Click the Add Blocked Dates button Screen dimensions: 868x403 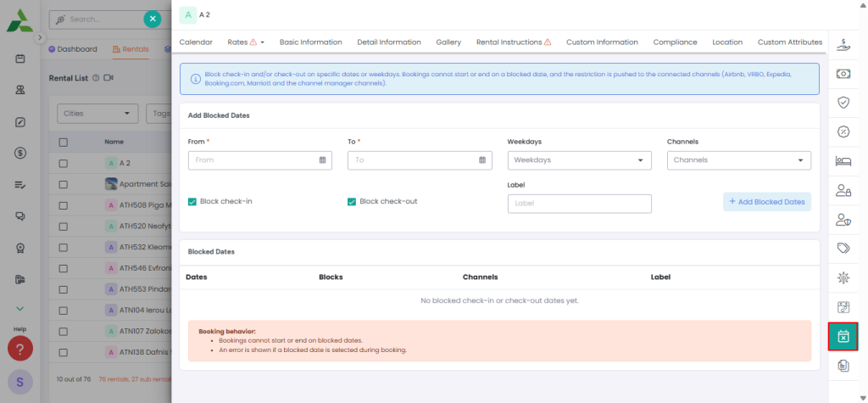coord(766,202)
